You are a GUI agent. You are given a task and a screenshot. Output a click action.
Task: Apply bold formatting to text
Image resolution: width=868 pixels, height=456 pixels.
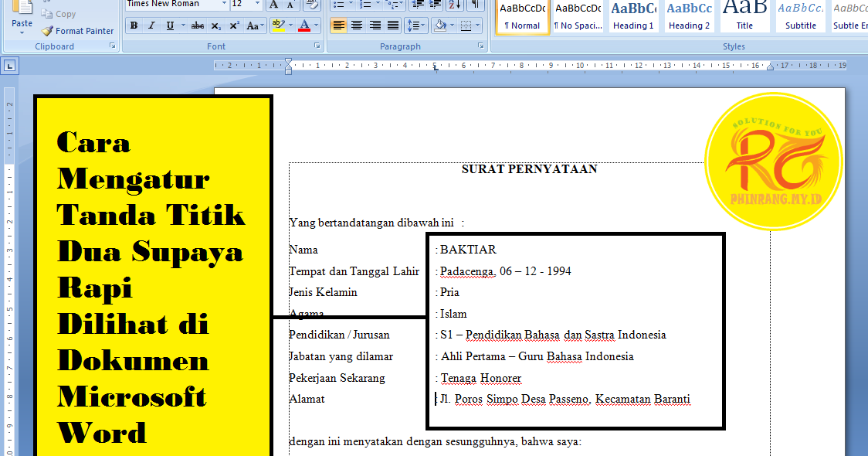click(133, 25)
